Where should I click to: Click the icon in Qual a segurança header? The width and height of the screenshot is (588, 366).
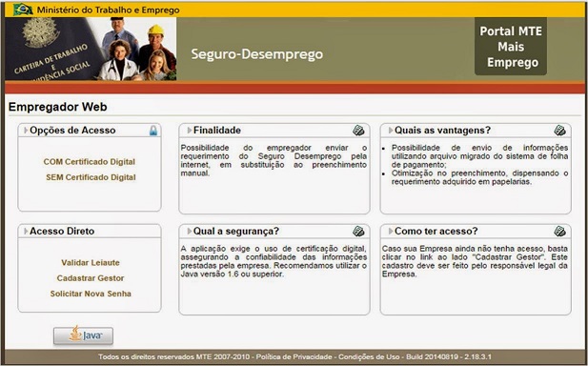[x=358, y=232]
